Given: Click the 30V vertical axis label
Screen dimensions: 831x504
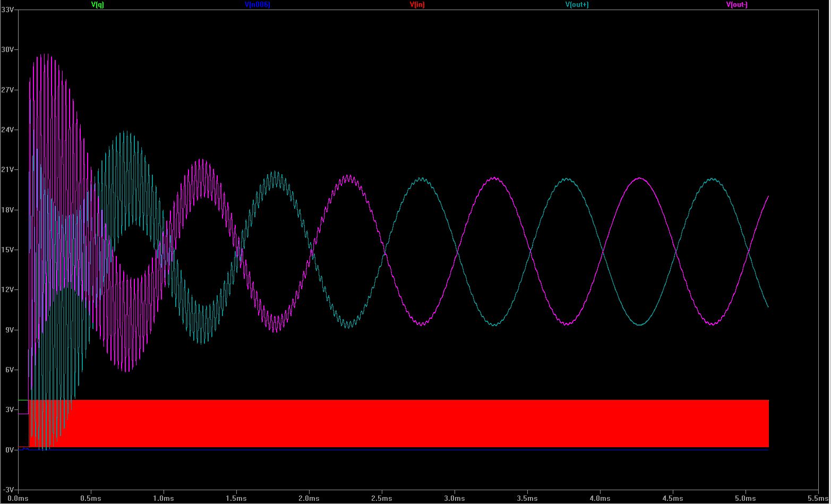Looking at the screenshot, I should point(7,49).
